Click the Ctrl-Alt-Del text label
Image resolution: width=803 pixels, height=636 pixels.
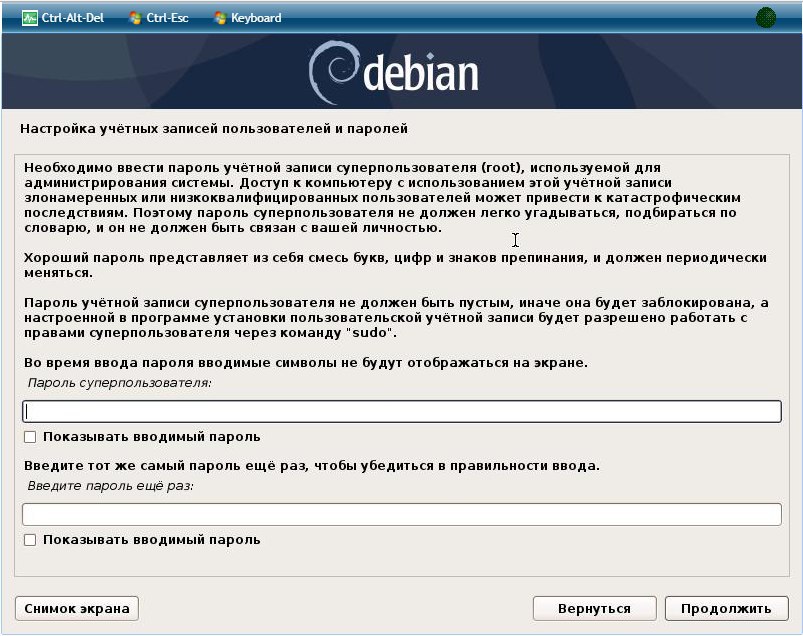[x=73, y=18]
